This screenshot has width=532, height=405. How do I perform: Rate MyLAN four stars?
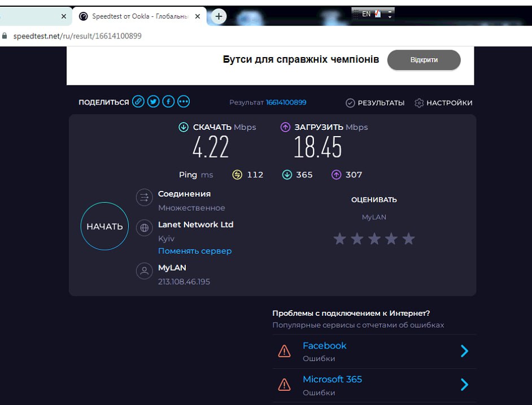[x=391, y=239]
